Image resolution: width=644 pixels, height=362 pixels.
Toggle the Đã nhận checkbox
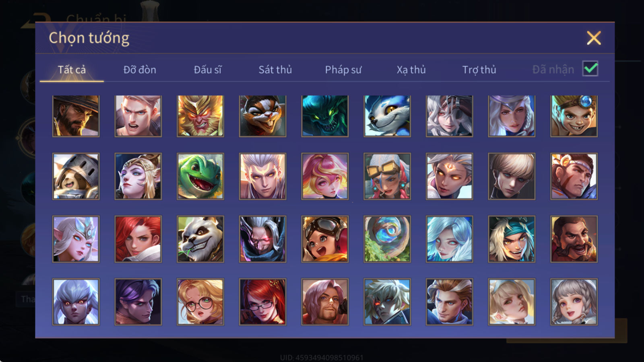(590, 69)
